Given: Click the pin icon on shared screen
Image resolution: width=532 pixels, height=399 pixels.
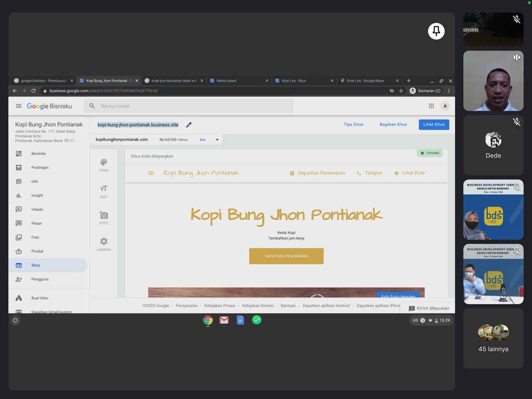Looking at the screenshot, I should (436, 31).
